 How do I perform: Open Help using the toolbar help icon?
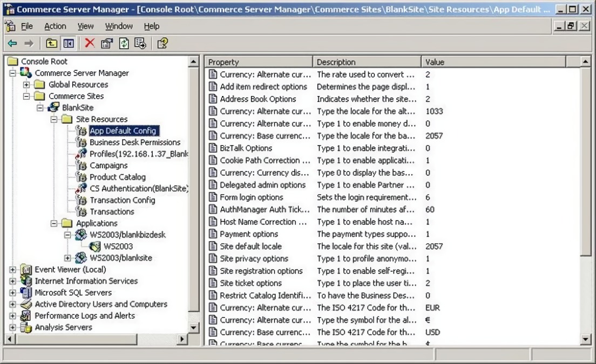pyautogui.click(x=162, y=43)
